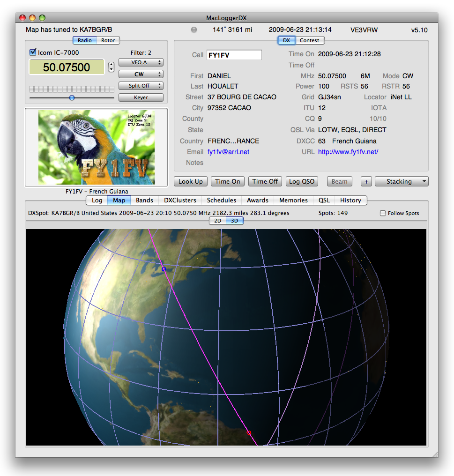Expand the Stacking dropdown menu
Image resolution: width=454 pixels, height=476 pixels.
tap(402, 181)
